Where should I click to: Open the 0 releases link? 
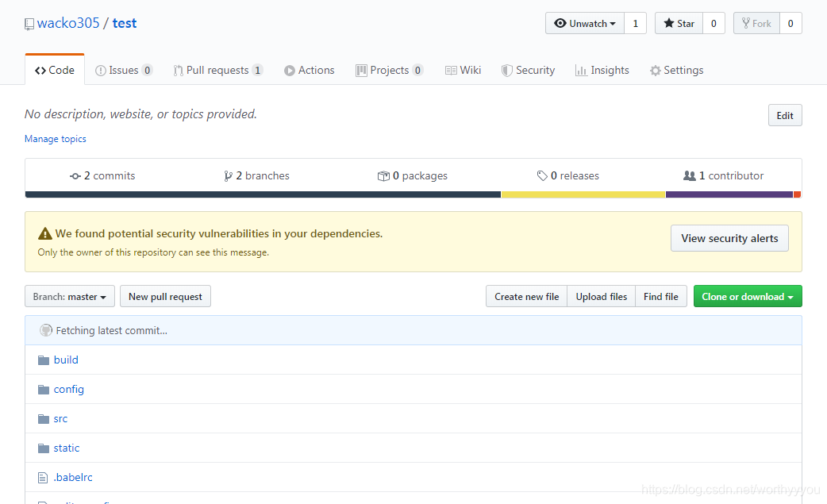[568, 175]
